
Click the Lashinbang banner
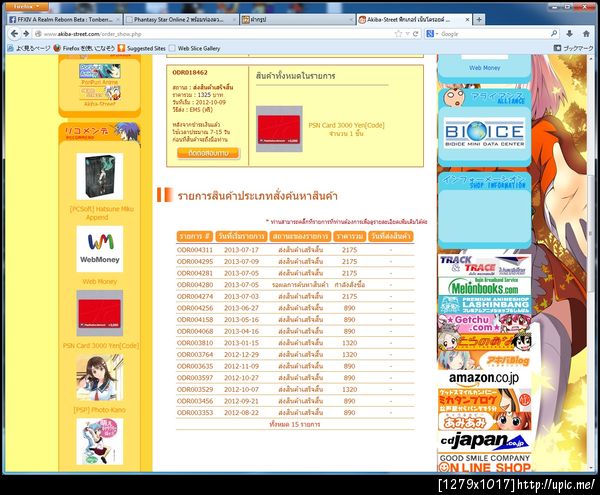484,304
